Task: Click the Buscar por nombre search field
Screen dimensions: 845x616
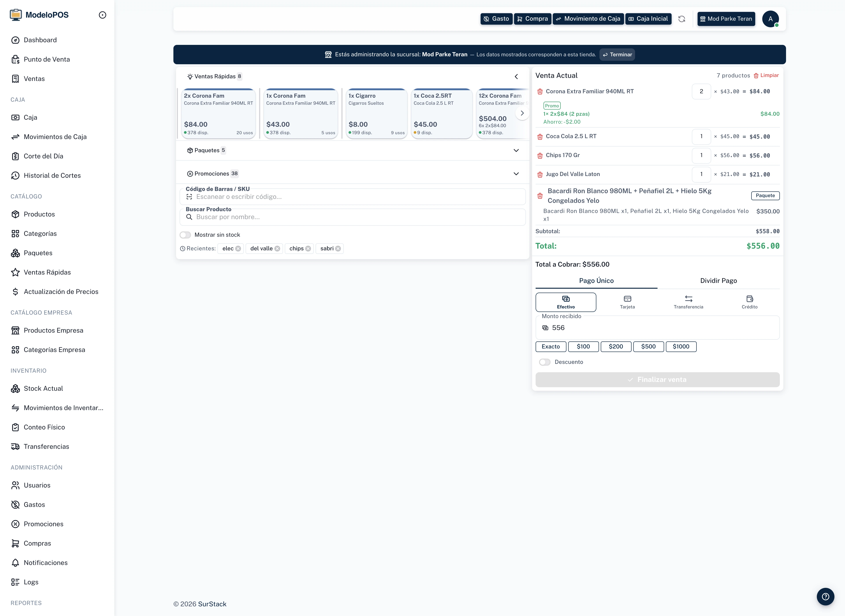Action: point(352,217)
